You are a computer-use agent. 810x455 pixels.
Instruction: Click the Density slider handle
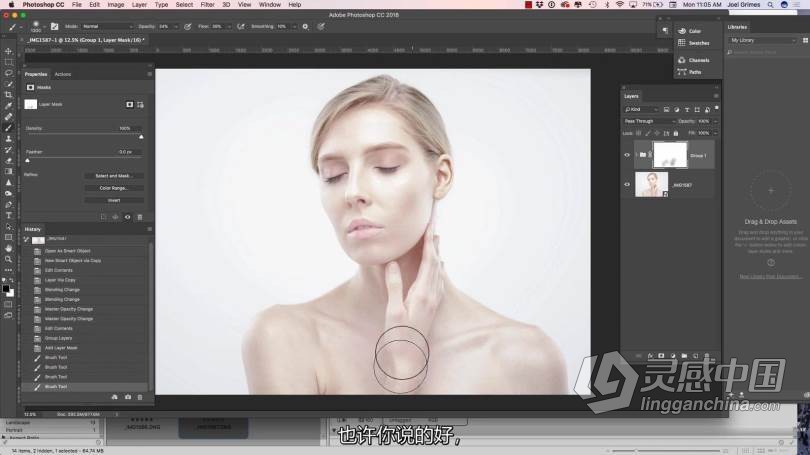141,137
